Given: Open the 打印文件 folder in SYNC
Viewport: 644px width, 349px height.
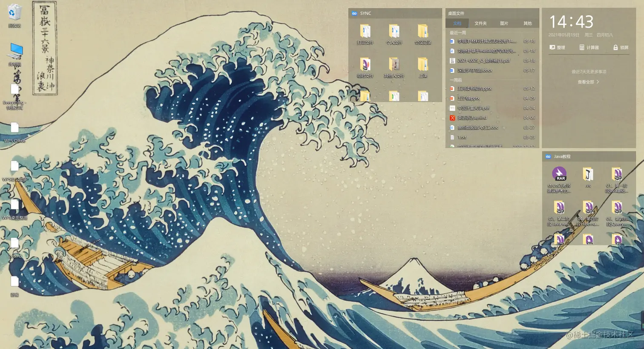Looking at the screenshot, I should (365, 35).
